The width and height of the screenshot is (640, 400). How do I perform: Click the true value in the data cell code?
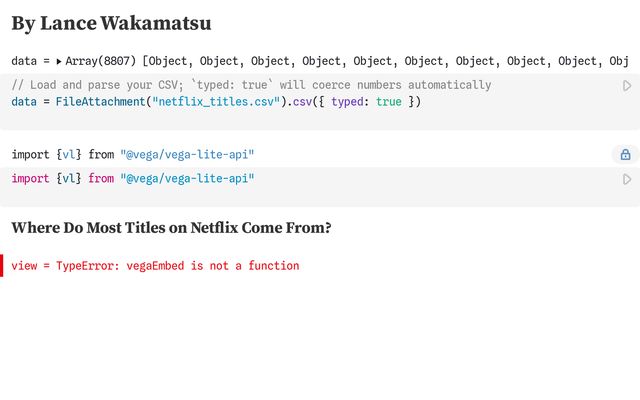tap(389, 102)
